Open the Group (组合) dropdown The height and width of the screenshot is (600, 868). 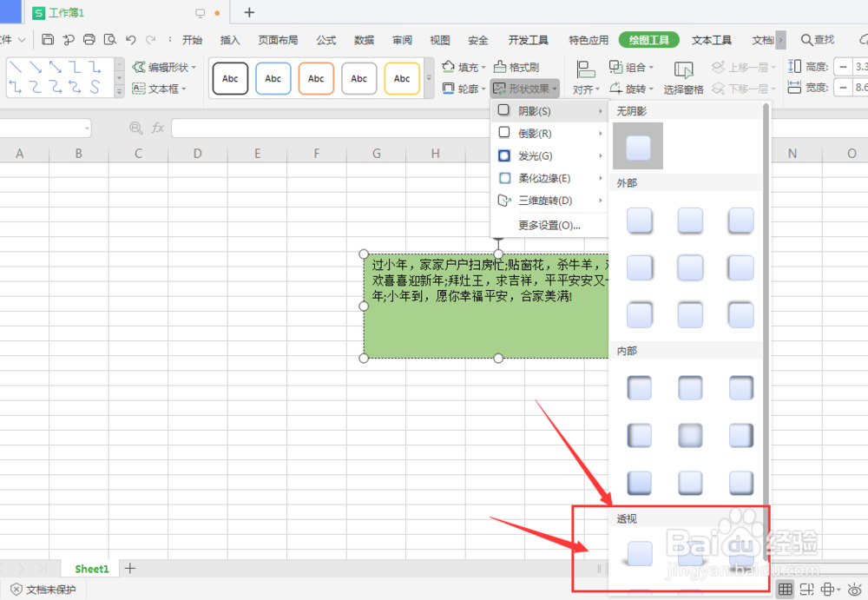631,67
